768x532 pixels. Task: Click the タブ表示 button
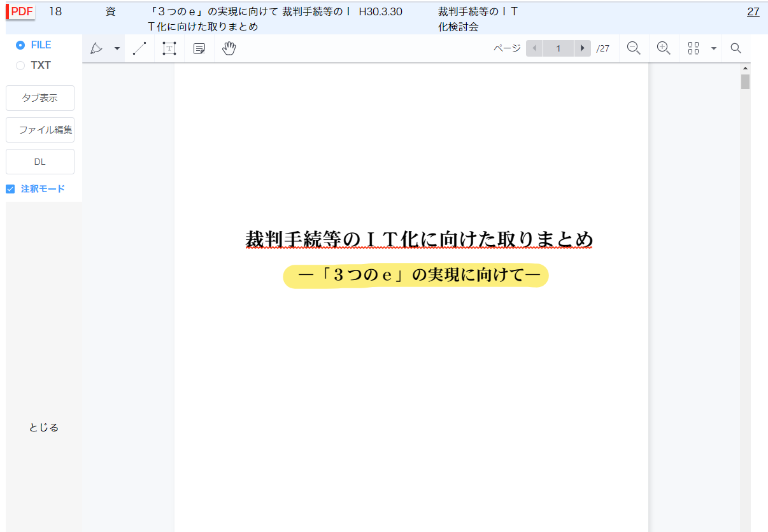(x=40, y=98)
